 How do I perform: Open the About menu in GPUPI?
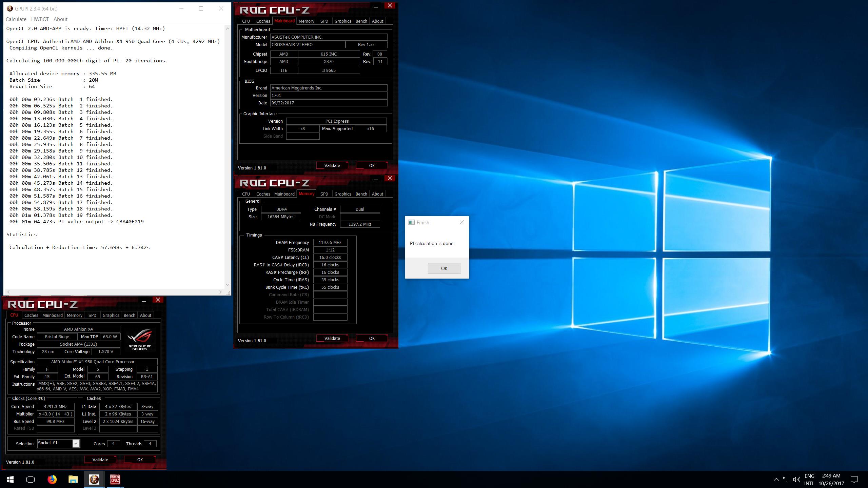60,19
